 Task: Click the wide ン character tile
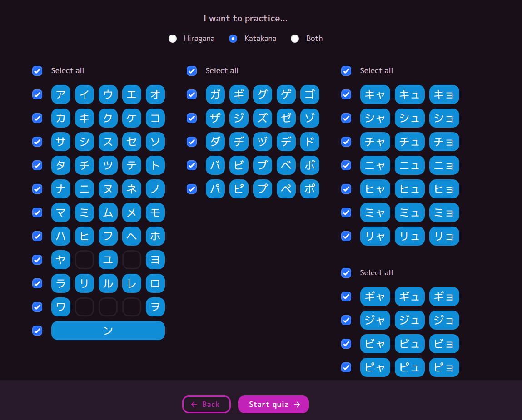108,331
